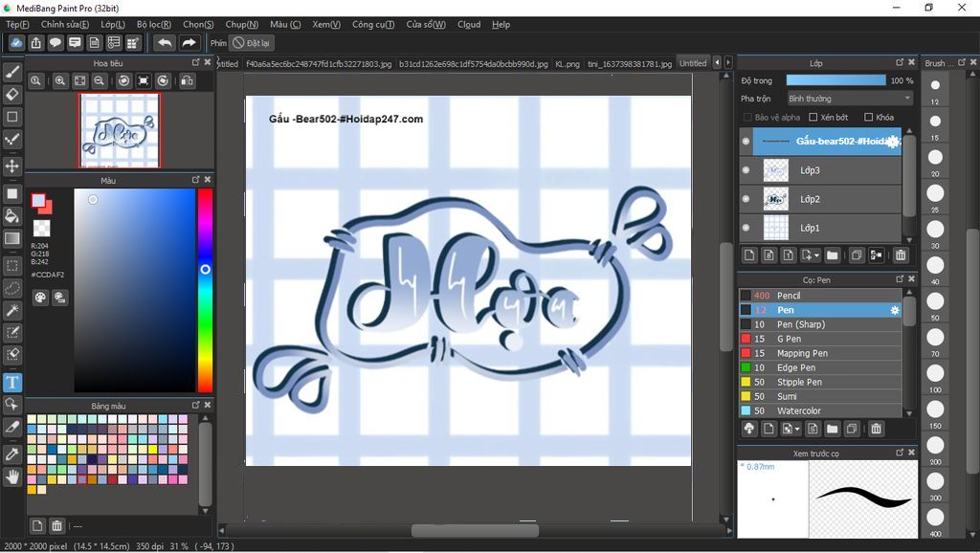
Task: Select the Eyedropper tool
Action: 11,453
